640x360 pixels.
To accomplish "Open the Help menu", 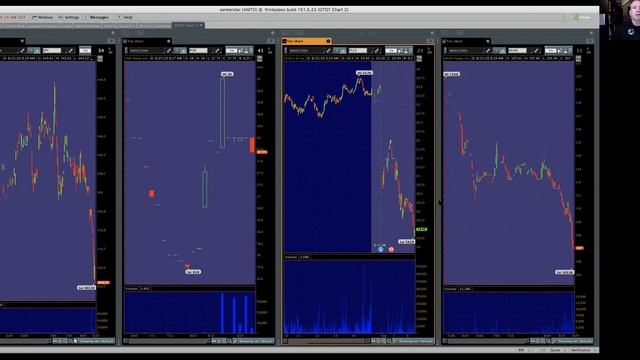I will click(126, 17).
